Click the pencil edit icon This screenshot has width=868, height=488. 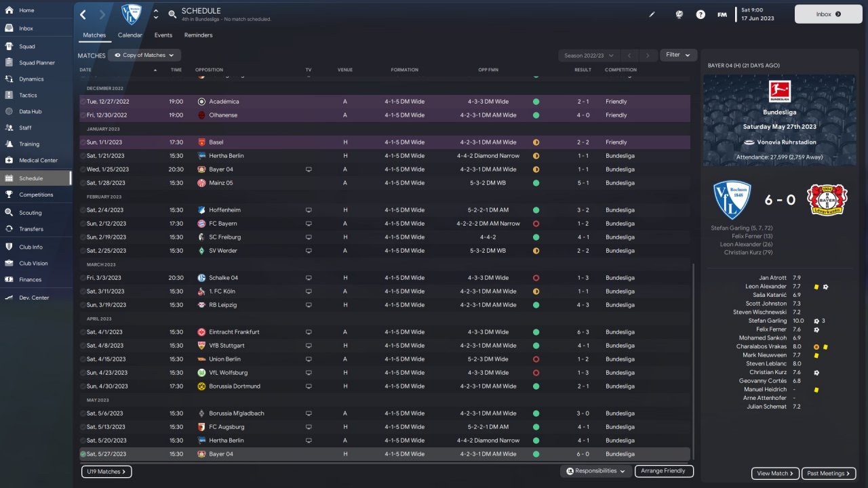[x=652, y=14]
